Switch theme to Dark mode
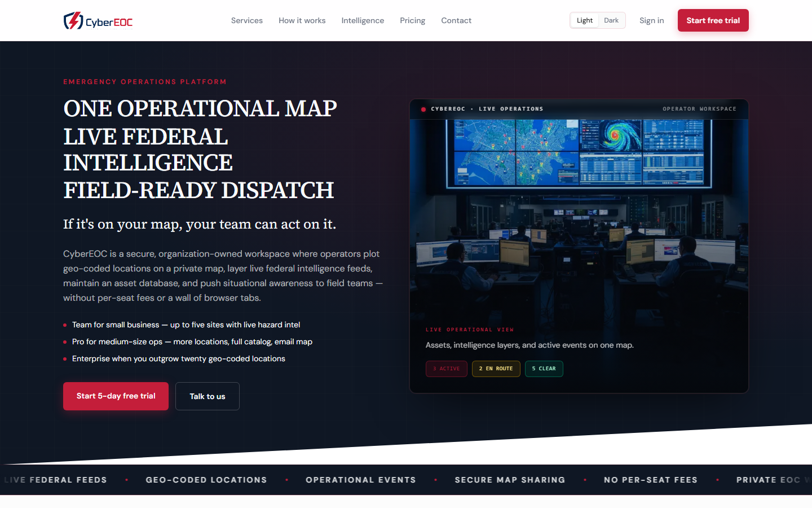This screenshot has height=508, width=812. [611, 20]
